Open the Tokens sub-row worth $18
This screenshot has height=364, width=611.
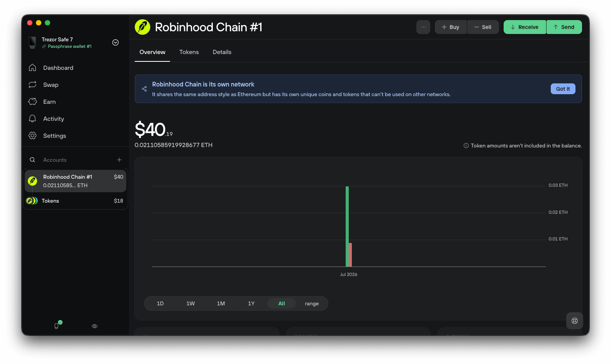75,201
